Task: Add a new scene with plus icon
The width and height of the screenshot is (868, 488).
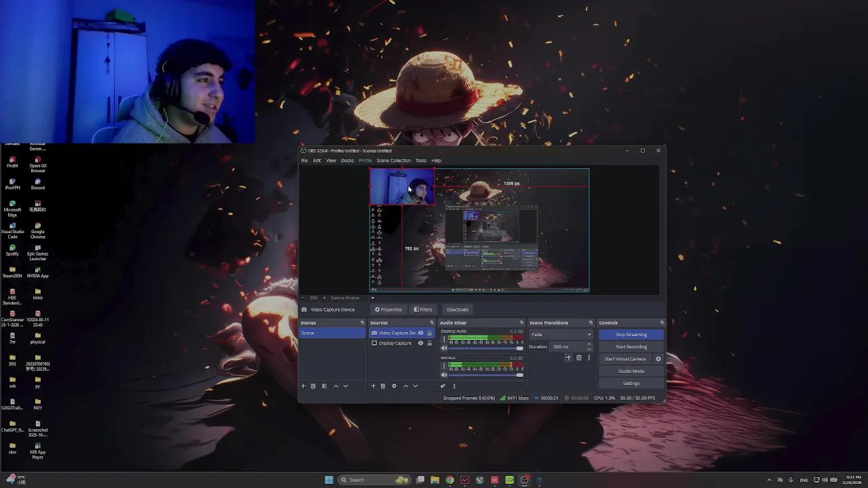Action: (x=303, y=386)
